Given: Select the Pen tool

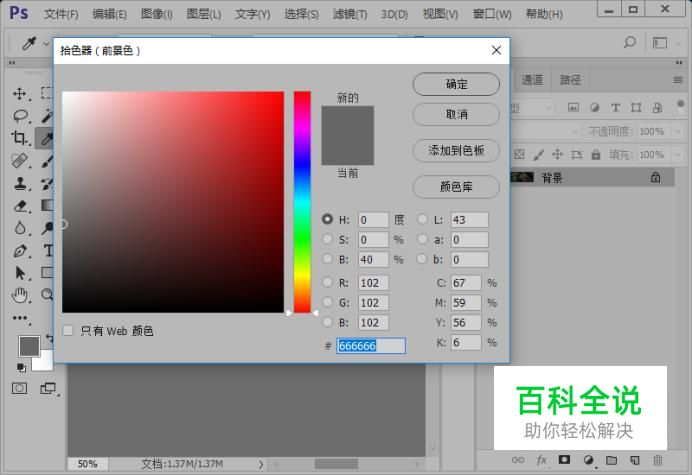Looking at the screenshot, I should [x=20, y=251].
